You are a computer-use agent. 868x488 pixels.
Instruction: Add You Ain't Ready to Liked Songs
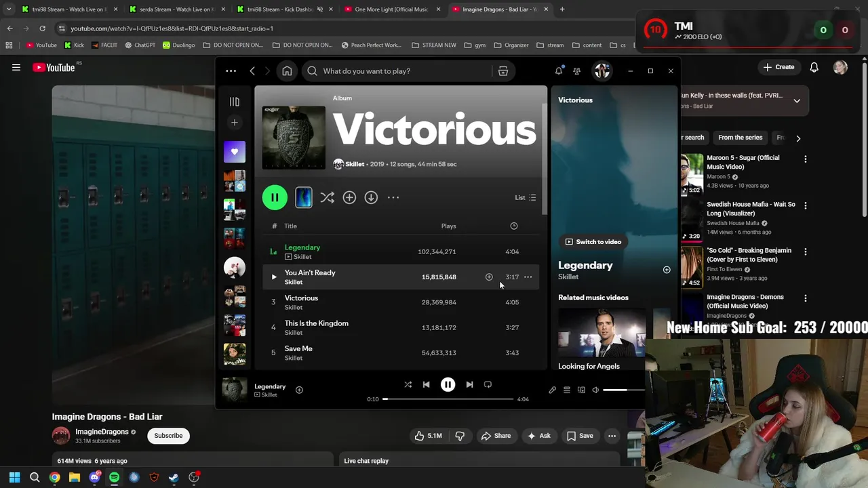coord(489,277)
